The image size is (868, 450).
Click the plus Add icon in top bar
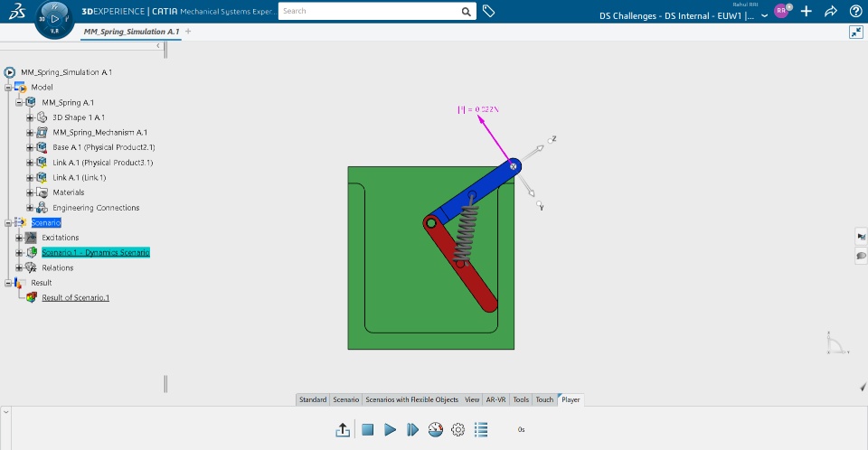(806, 11)
